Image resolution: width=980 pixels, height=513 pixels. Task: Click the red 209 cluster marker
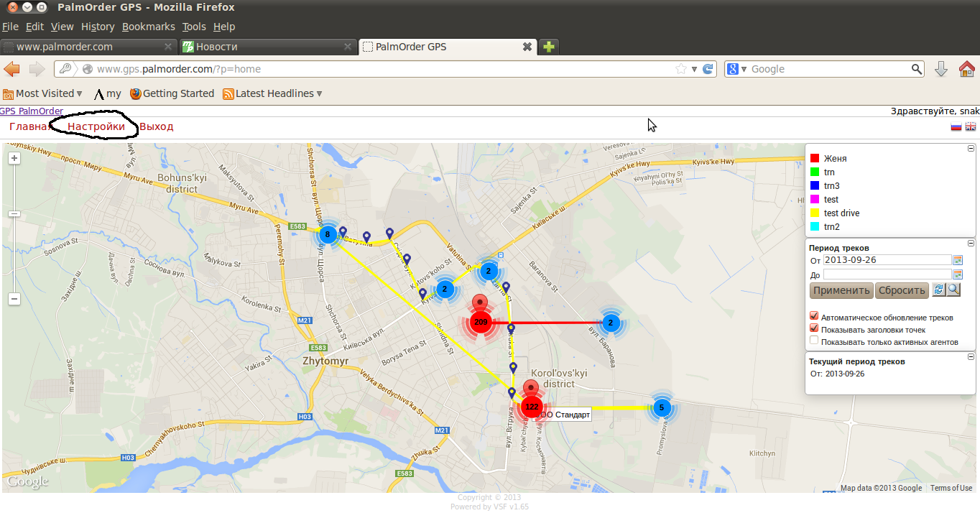481,322
